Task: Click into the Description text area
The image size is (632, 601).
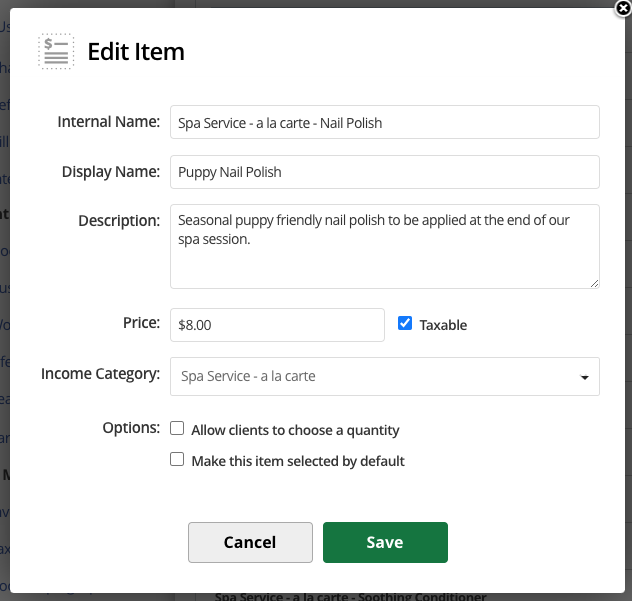Action: [385, 246]
